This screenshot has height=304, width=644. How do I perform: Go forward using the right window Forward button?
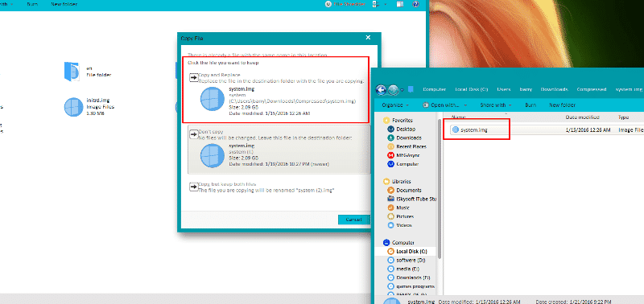pos(393,89)
